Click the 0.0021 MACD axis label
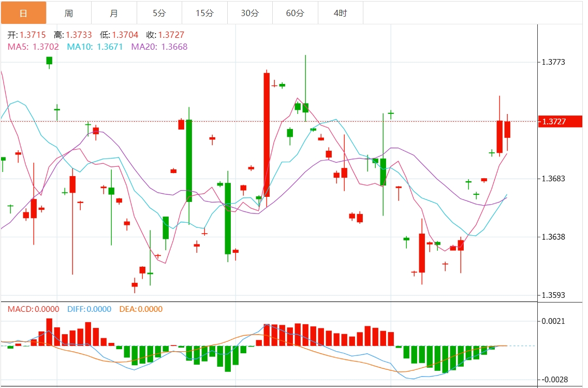Viewport: 588px width, 388px height. click(553, 321)
